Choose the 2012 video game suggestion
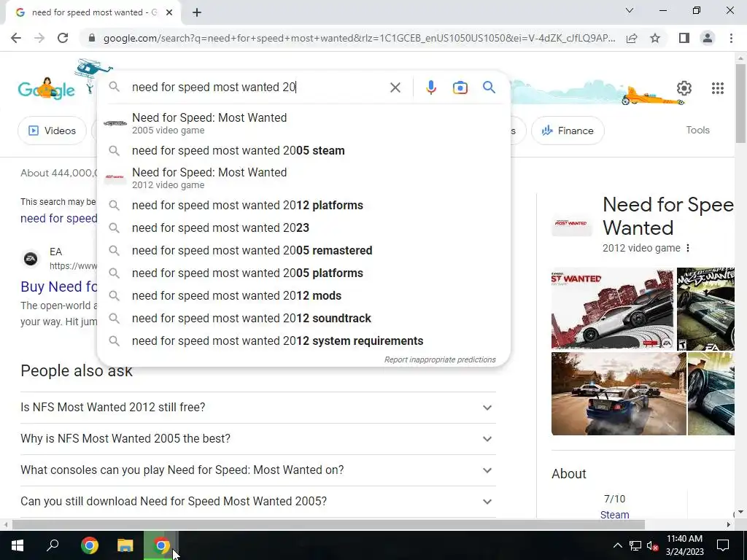This screenshot has width=747, height=560. click(x=303, y=178)
